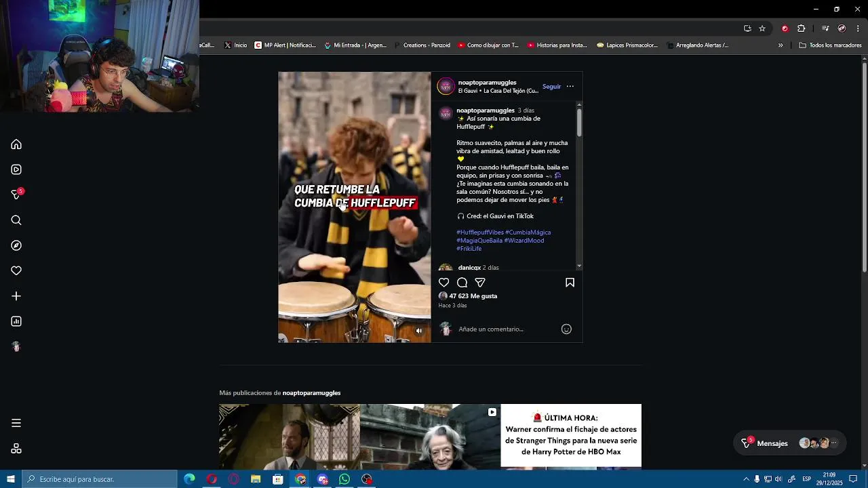Create a new post with plus icon
The width and height of the screenshot is (868, 488).
point(16,296)
